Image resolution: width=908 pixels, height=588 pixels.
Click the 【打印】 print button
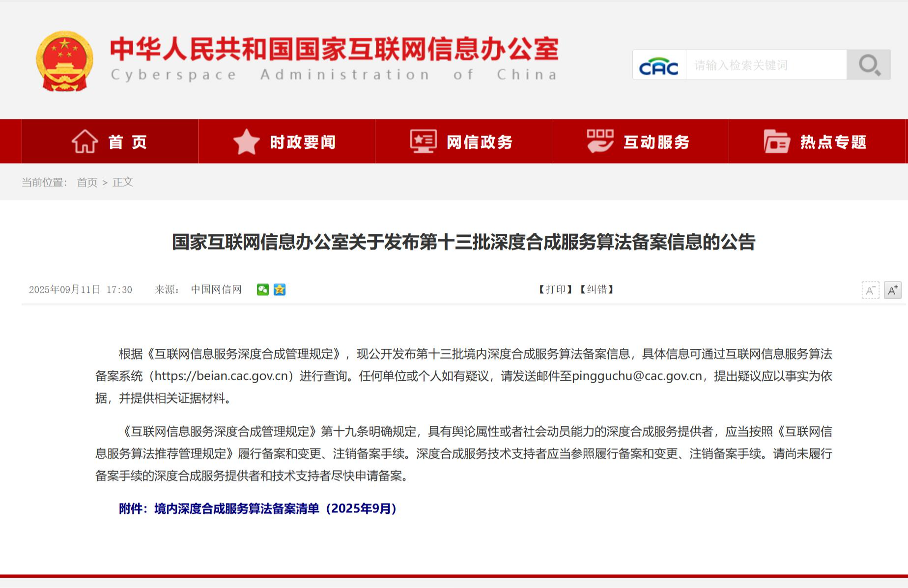(555, 289)
